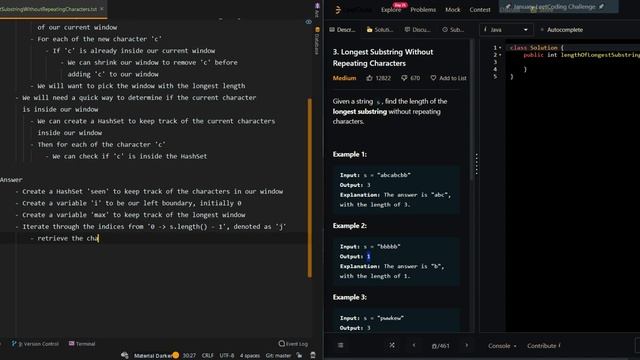Click the 'retrieve the cha' line in the editor
This screenshot has height=360, width=640.
coord(68,238)
